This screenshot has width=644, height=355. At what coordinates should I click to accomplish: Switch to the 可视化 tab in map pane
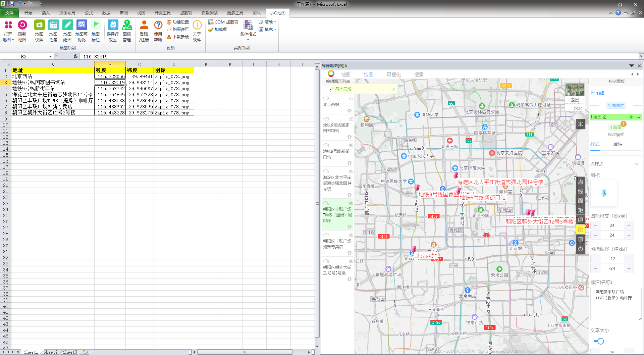point(393,74)
